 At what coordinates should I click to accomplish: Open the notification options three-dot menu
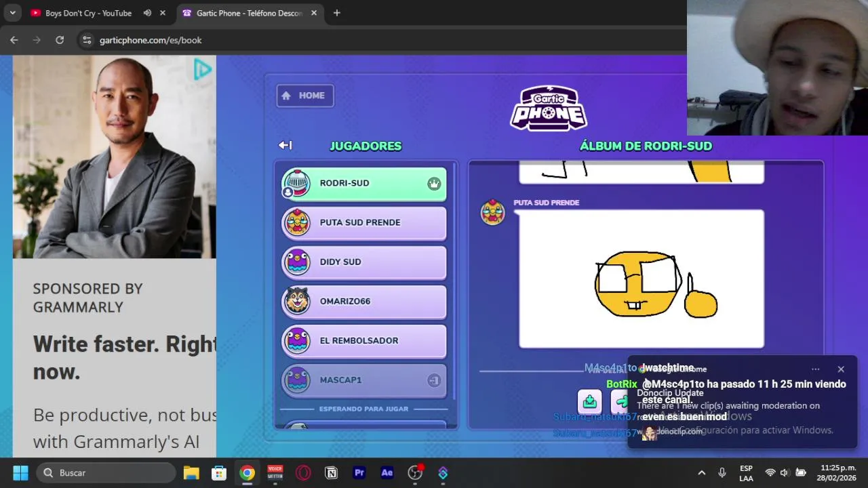point(816,369)
